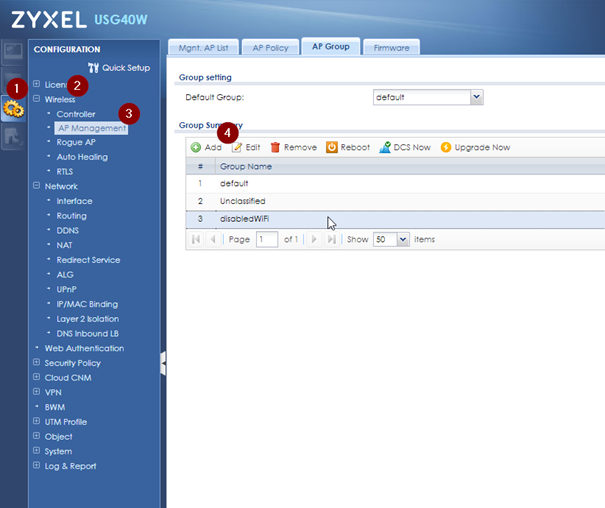605x508 pixels.
Task: Go to Mgnt. AP List tab
Action: (x=203, y=47)
